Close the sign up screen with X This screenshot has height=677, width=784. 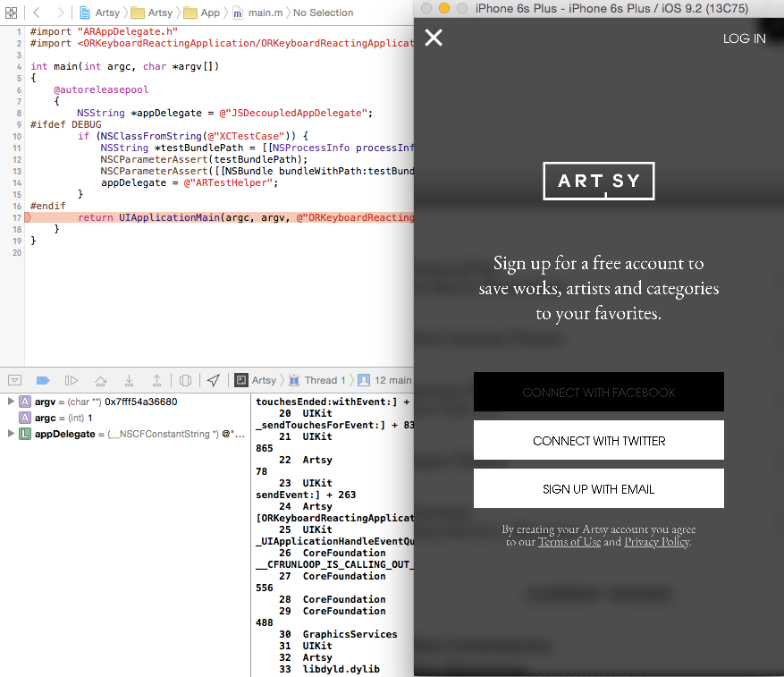tap(434, 37)
